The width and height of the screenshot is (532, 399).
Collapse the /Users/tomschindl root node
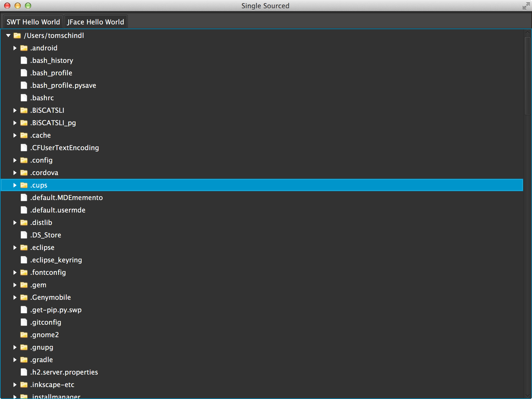tap(8, 36)
